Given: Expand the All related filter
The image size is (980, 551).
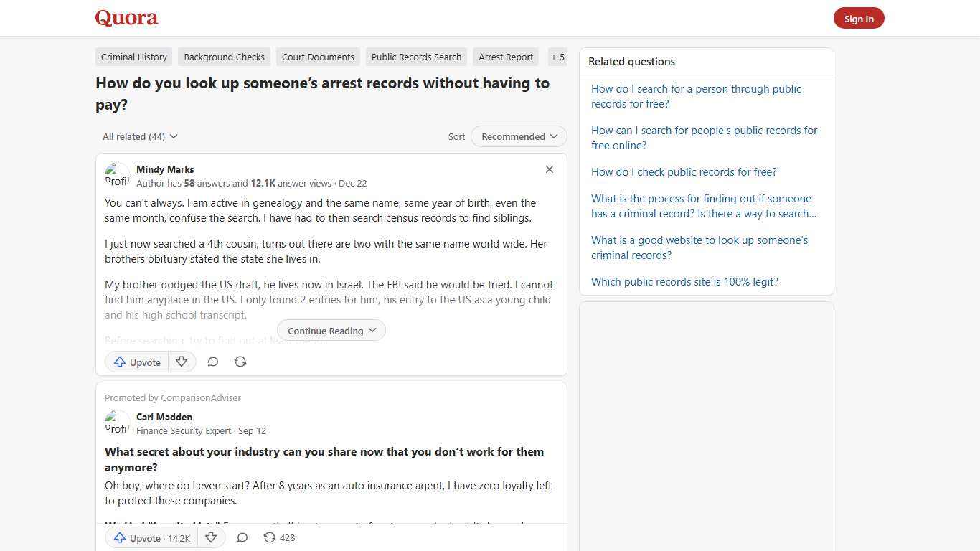Looking at the screenshot, I should pos(140,136).
